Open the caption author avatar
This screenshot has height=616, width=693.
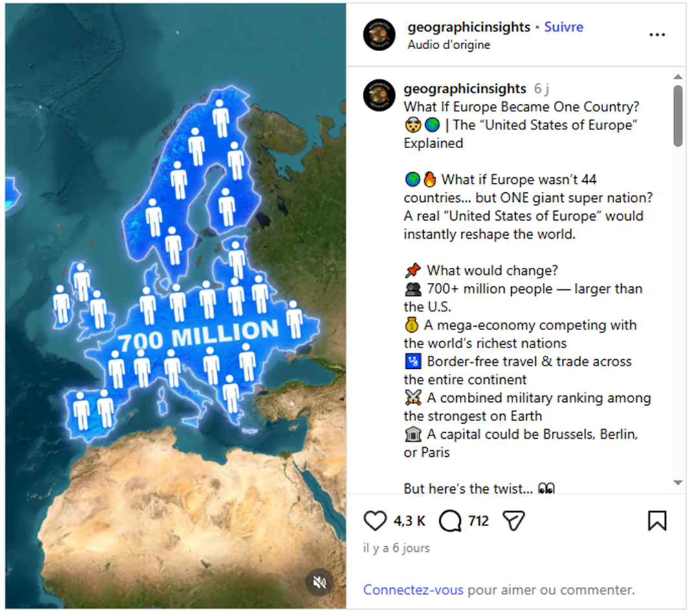coord(379,95)
